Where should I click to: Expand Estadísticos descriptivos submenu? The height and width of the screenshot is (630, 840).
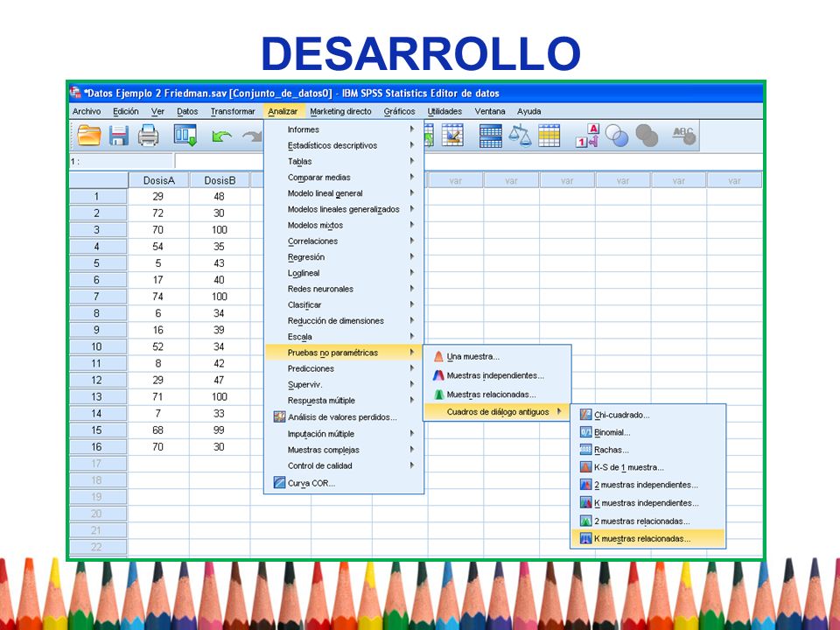pyautogui.click(x=344, y=145)
